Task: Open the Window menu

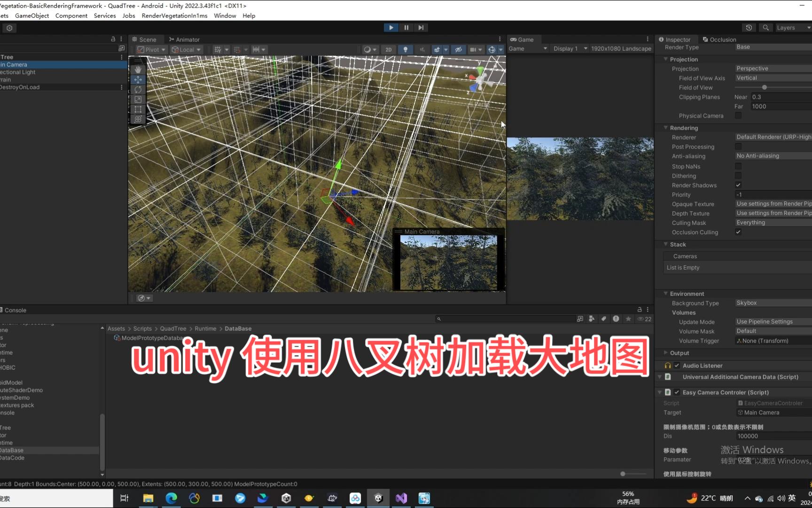Action: pyautogui.click(x=225, y=16)
